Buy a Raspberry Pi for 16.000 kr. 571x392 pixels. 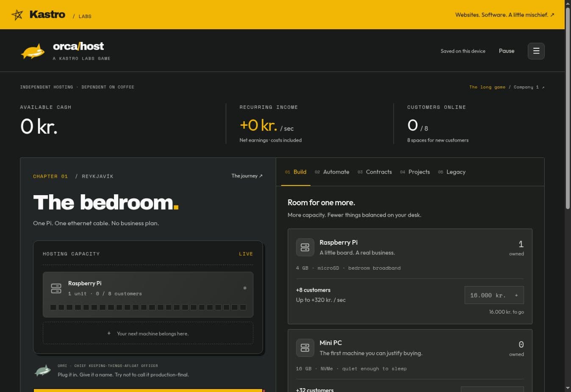click(494, 295)
